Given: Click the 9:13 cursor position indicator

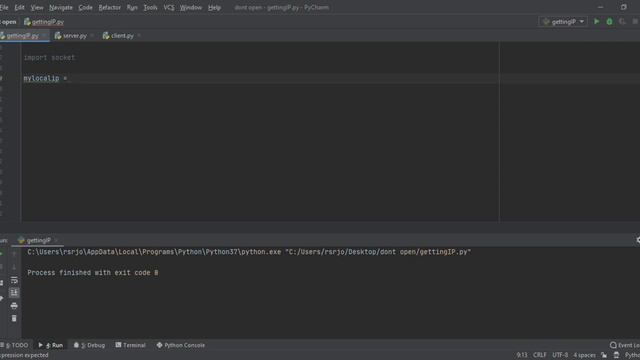Looking at the screenshot, I should pyautogui.click(x=522, y=355).
